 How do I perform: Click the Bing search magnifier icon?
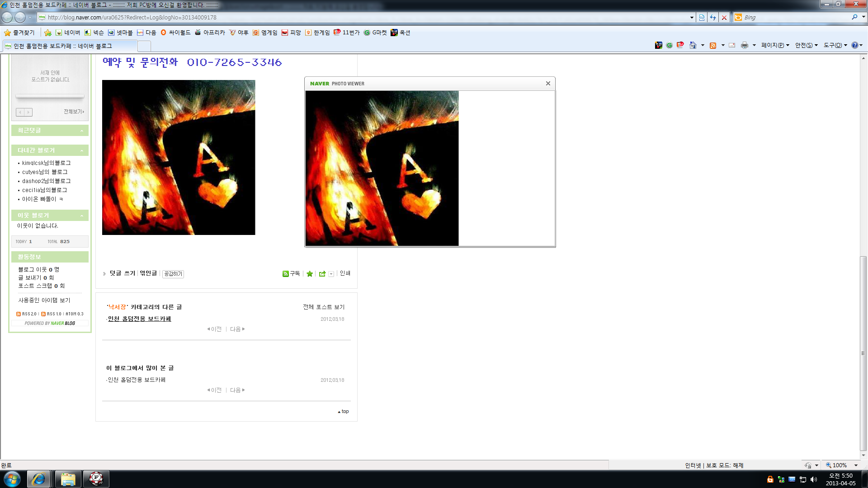point(854,17)
